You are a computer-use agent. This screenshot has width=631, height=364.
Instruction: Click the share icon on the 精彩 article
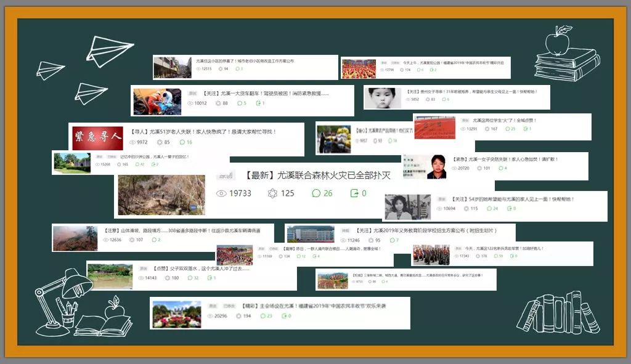pyautogui.click(x=285, y=315)
